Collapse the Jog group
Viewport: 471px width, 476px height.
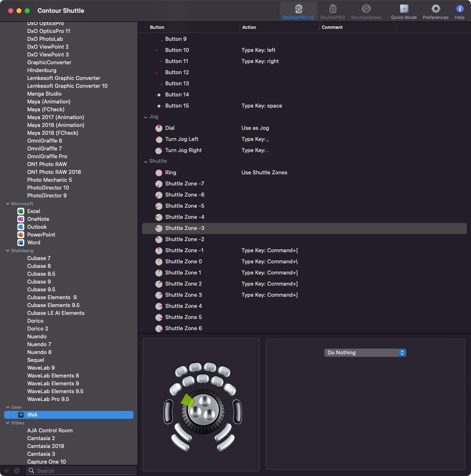pyautogui.click(x=146, y=117)
